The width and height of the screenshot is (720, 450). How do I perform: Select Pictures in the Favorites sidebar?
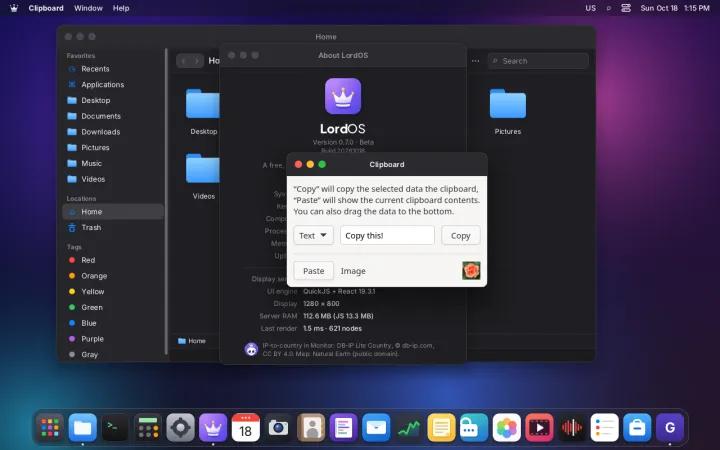(x=113, y=147)
